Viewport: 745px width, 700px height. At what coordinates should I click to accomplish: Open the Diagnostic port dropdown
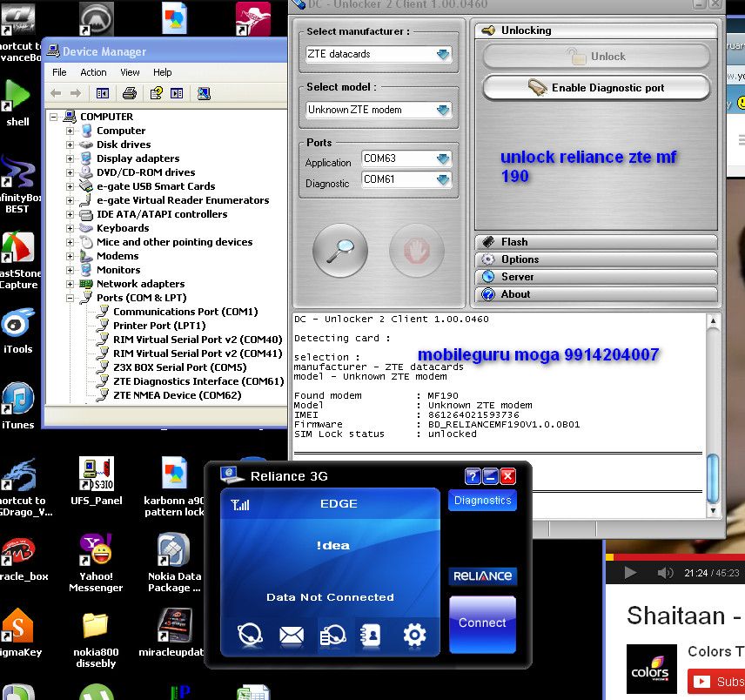(x=443, y=179)
